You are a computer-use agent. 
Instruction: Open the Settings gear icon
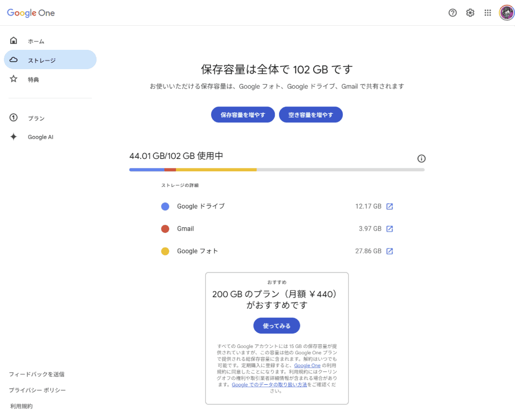pyautogui.click(x=470, y=13)
